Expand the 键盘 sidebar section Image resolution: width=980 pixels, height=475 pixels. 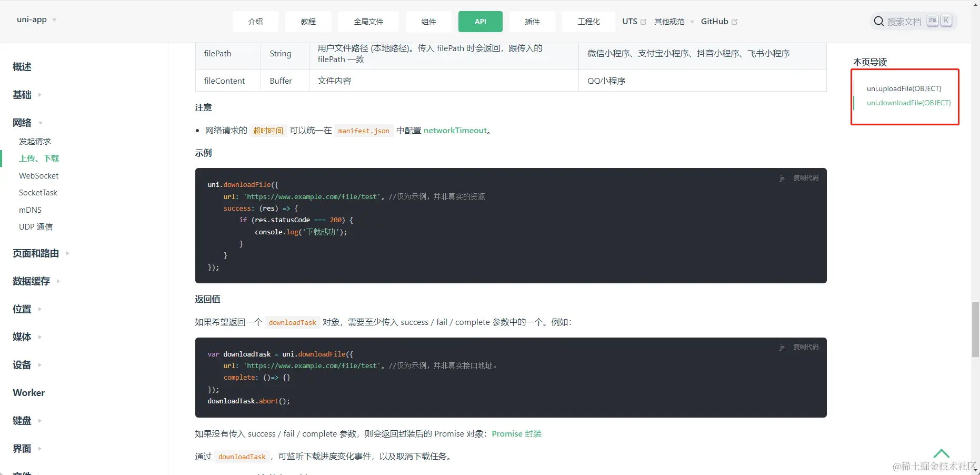[x=39, y=421]
